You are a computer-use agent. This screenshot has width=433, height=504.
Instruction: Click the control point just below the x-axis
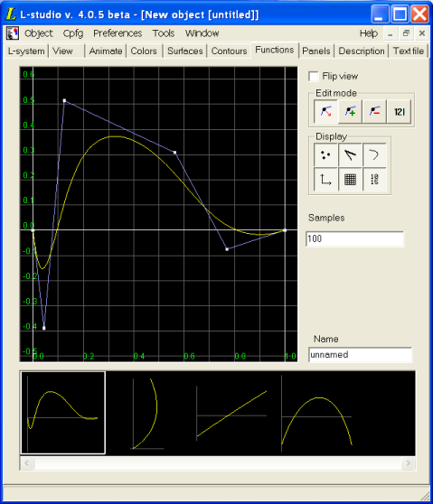[x=227, y=249]
